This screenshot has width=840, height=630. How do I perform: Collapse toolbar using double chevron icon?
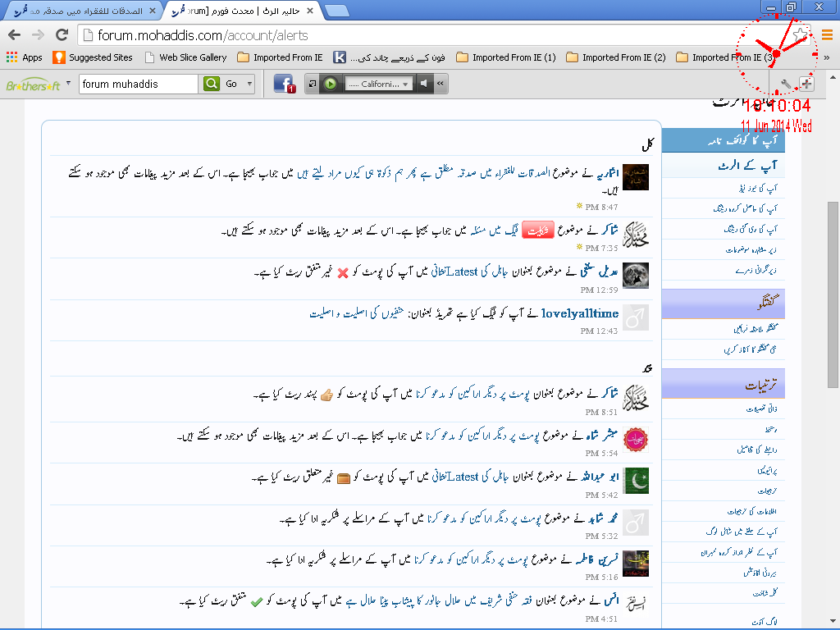pos(441,84)
